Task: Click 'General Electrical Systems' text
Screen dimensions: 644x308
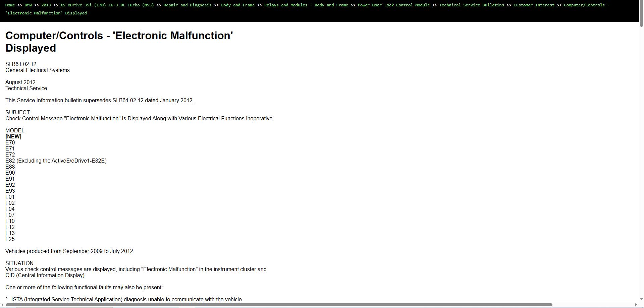Action: tap(38, 70)
